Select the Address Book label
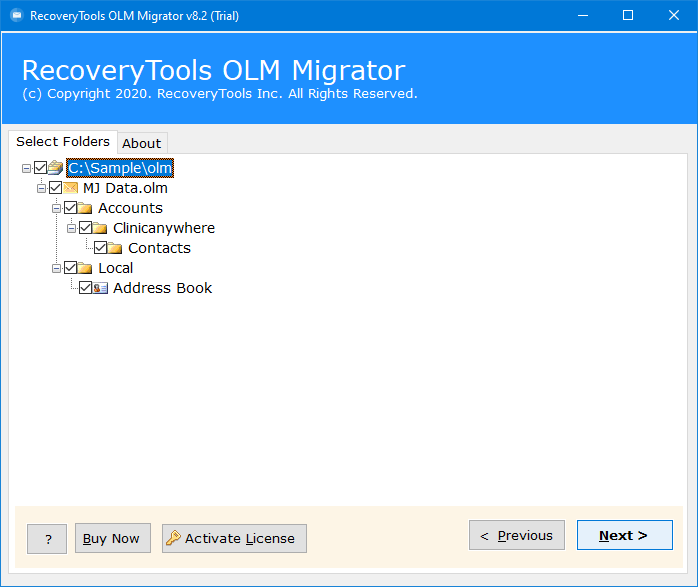698x587 pixels. click(x=162, y=288)
